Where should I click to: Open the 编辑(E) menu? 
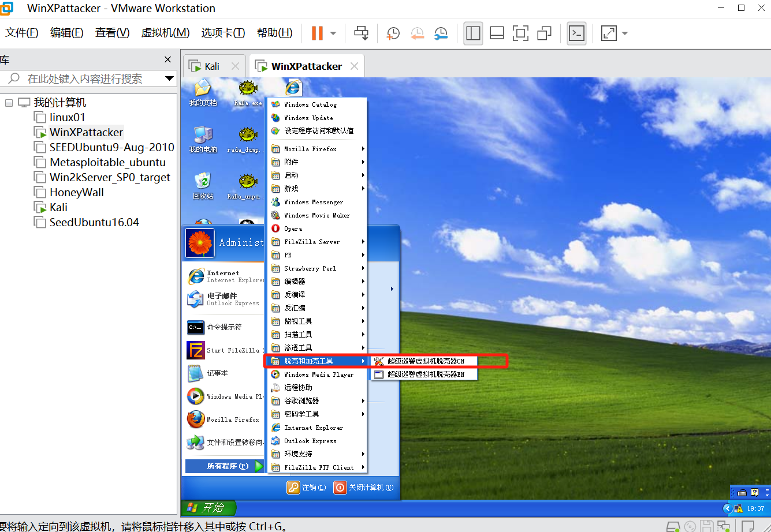[67, 33]
